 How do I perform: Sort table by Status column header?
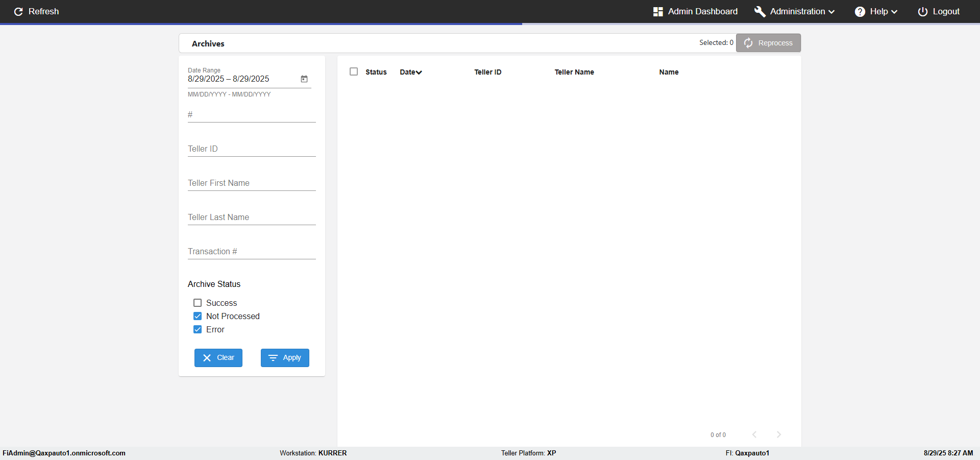(x=376, y=72)
